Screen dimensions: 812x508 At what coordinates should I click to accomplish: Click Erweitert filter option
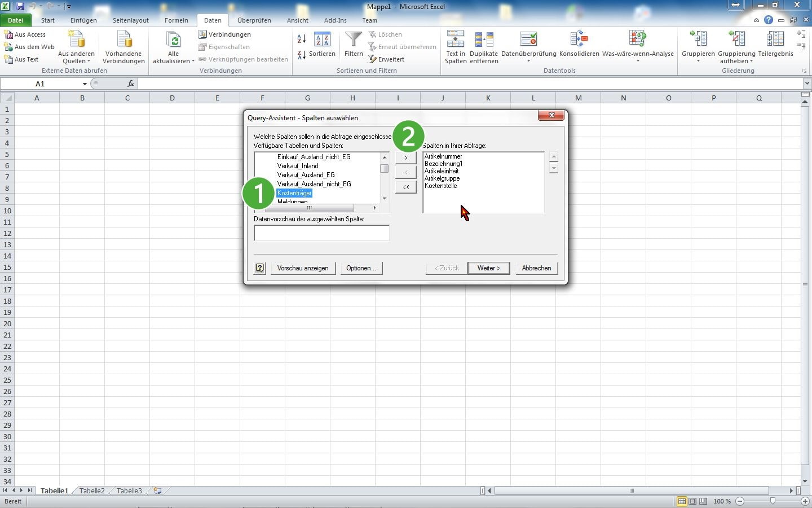click(386, 59)
